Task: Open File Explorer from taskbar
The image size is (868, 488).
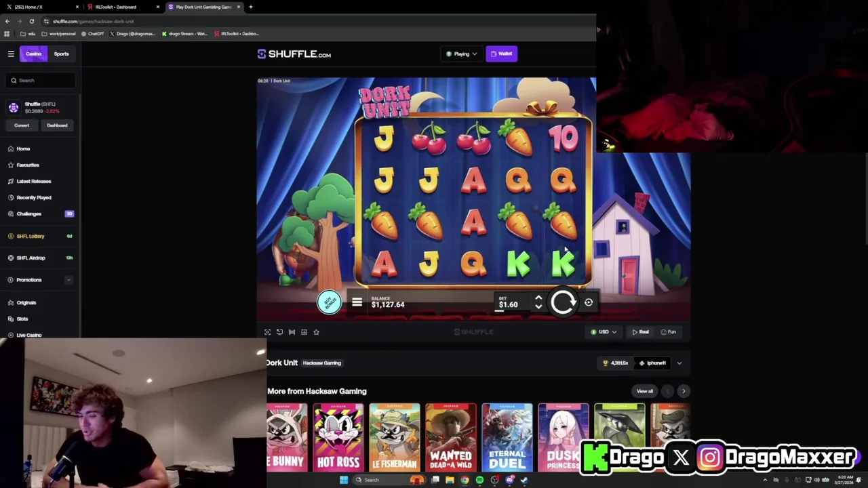Action: click(450, 480)
